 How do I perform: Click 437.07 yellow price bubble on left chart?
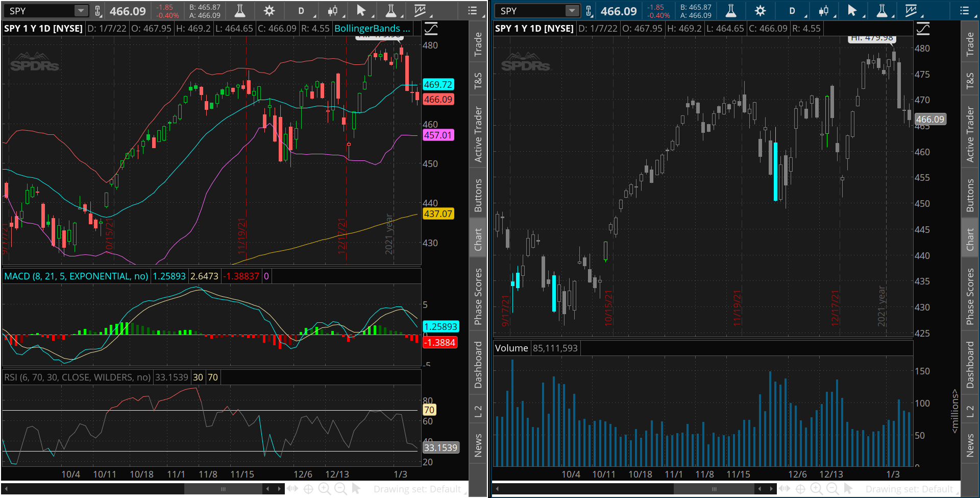438,214
